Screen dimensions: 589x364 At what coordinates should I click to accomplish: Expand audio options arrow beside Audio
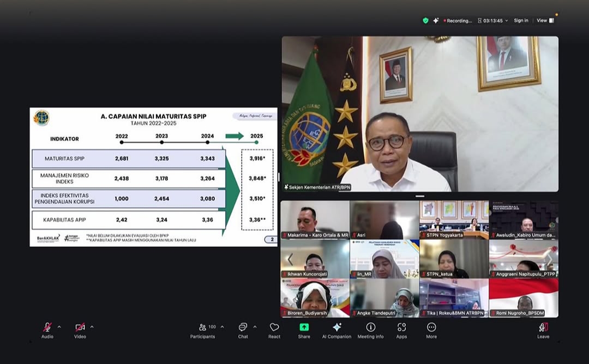[59, 327]
